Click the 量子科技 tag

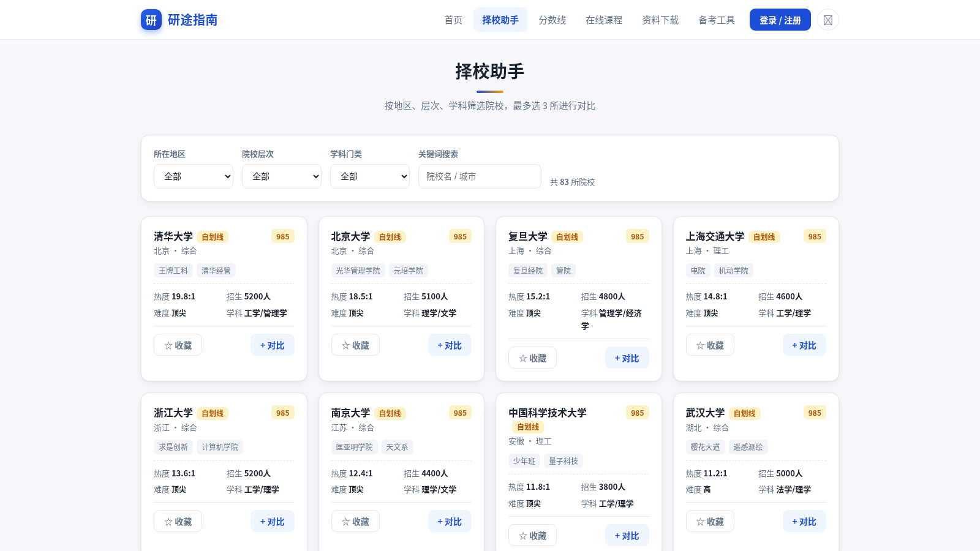click(563, 461)
